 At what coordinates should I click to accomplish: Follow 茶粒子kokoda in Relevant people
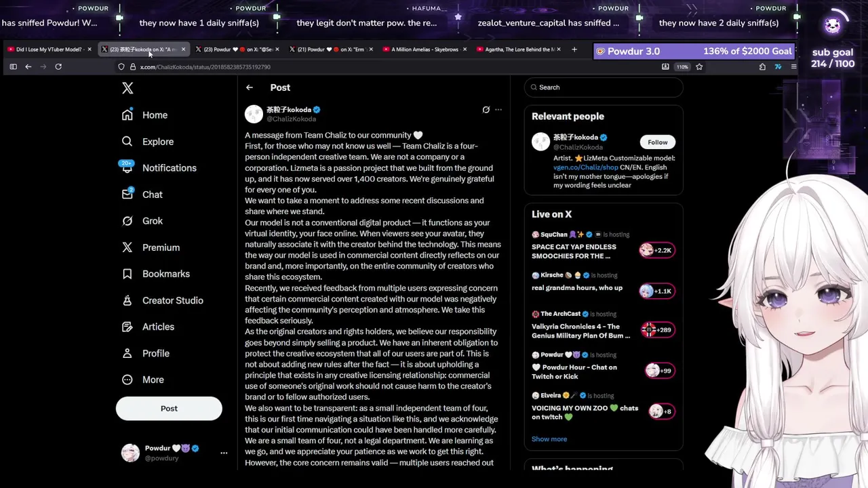click(x=657, y=142)
